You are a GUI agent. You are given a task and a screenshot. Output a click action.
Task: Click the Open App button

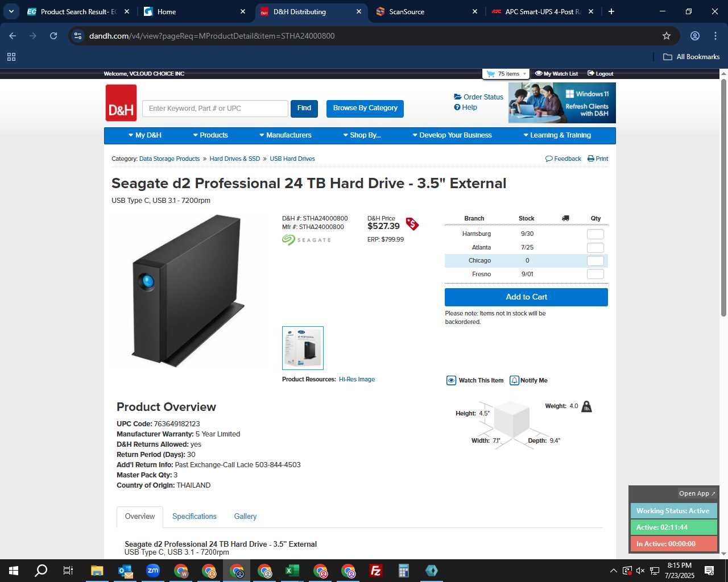(x=697, y=493)
